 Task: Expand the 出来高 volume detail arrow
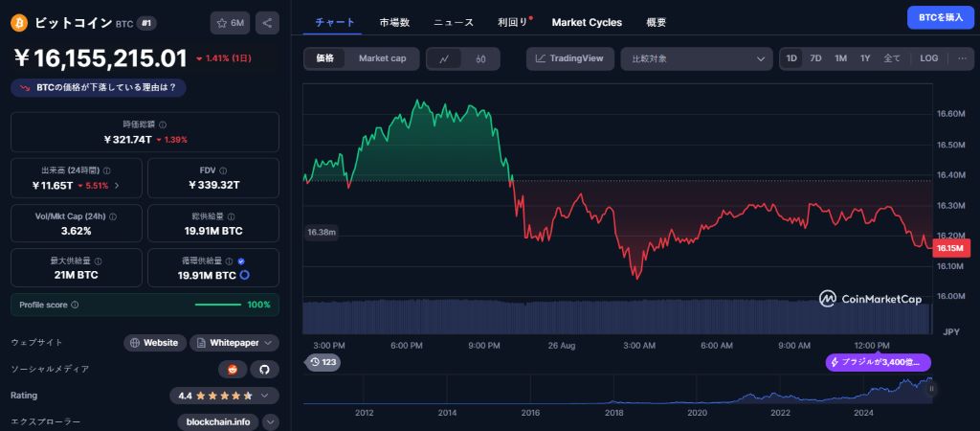pos(117,186)
